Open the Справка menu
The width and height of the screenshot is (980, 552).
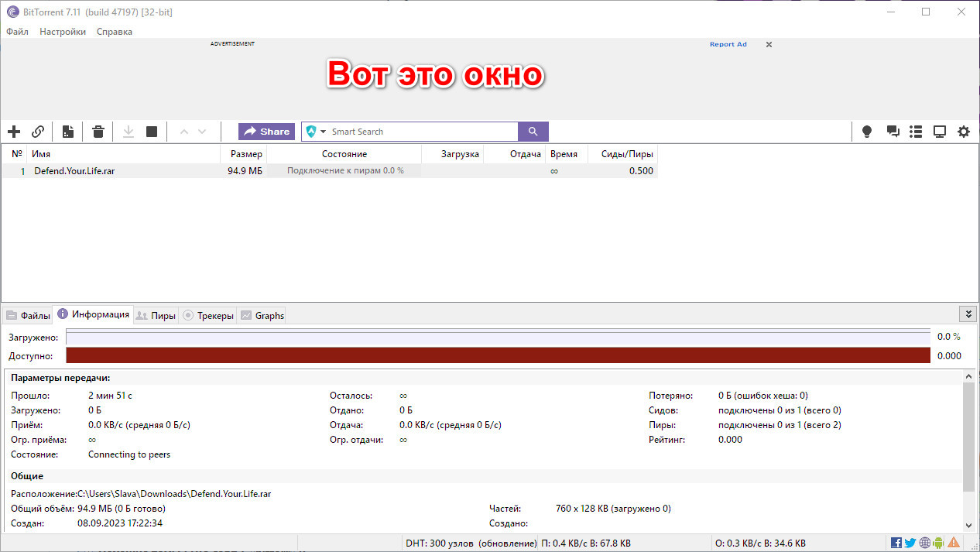[115, 32]
